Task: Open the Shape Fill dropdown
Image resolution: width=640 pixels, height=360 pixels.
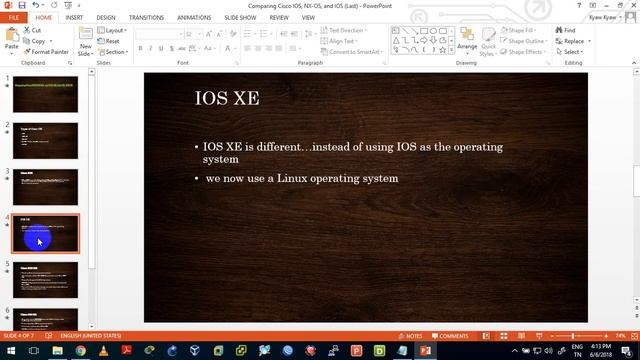Action: [518, 30]
